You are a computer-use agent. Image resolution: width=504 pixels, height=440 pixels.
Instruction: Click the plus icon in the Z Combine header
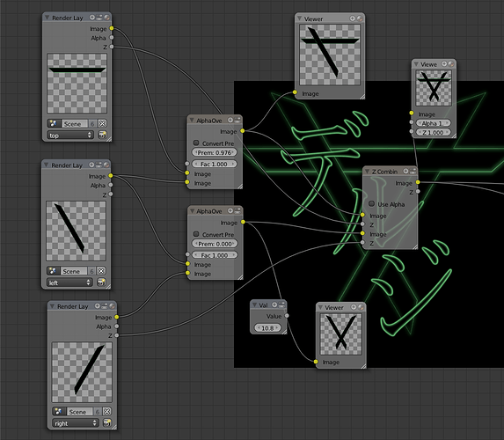tap(406, 171)
